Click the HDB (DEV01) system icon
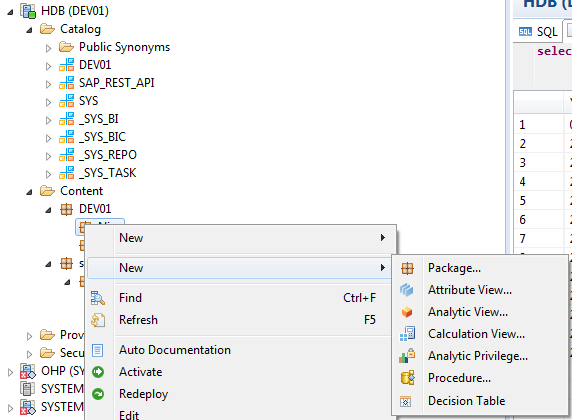The height and width of the screenshot is (420, 572). coord(28,11)
